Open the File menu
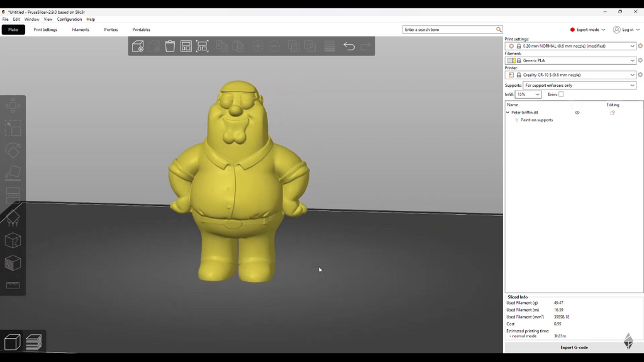Image resolution: width=644 pixels, height=362 pixels. [5, 20]
